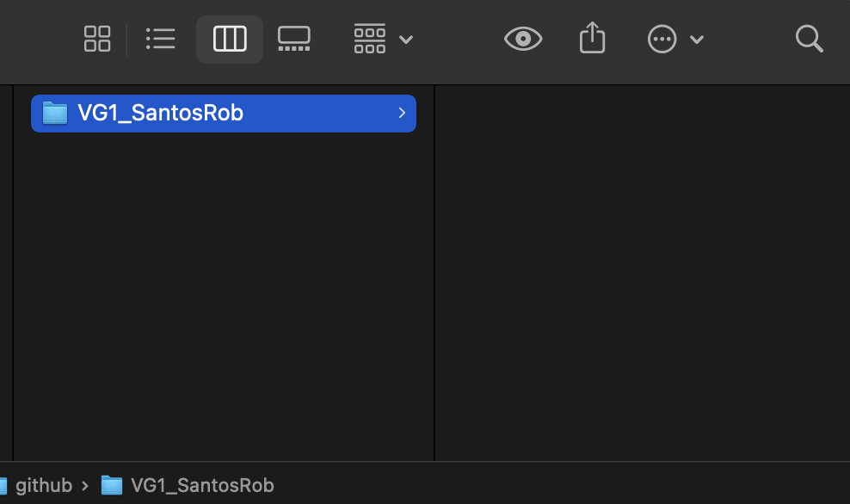Select the column view mode
Image resolution: width=850 pixels, height=504 pixels.
coord(230,39)
